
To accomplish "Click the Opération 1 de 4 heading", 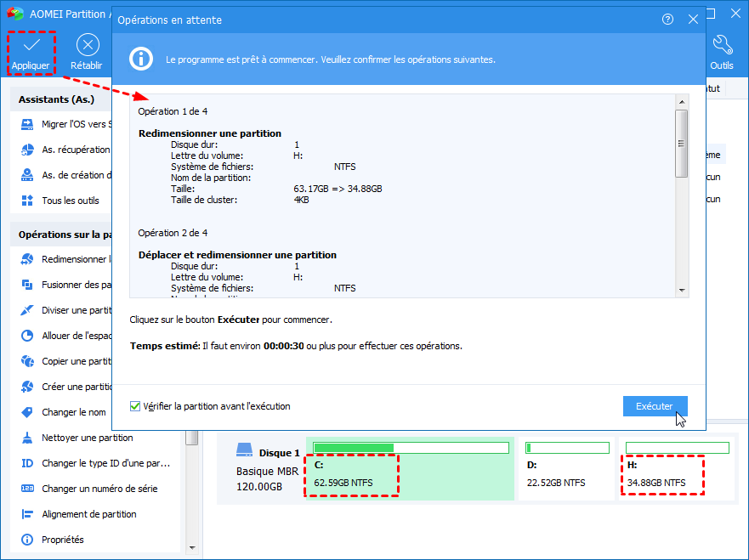I will (173, 111).
